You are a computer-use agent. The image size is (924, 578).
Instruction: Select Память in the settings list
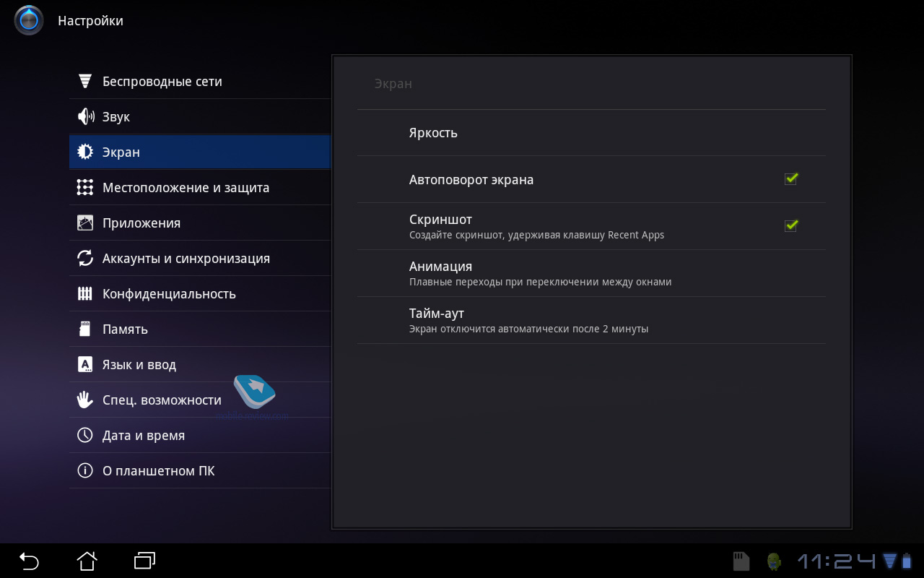click(x=125, y=329)
